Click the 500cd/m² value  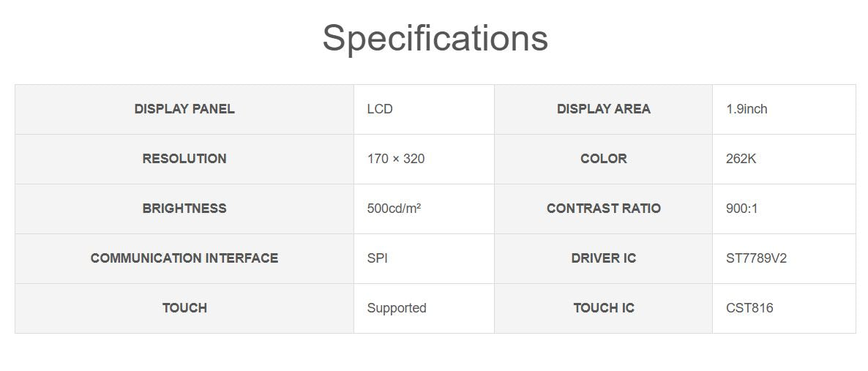(394, 209)
